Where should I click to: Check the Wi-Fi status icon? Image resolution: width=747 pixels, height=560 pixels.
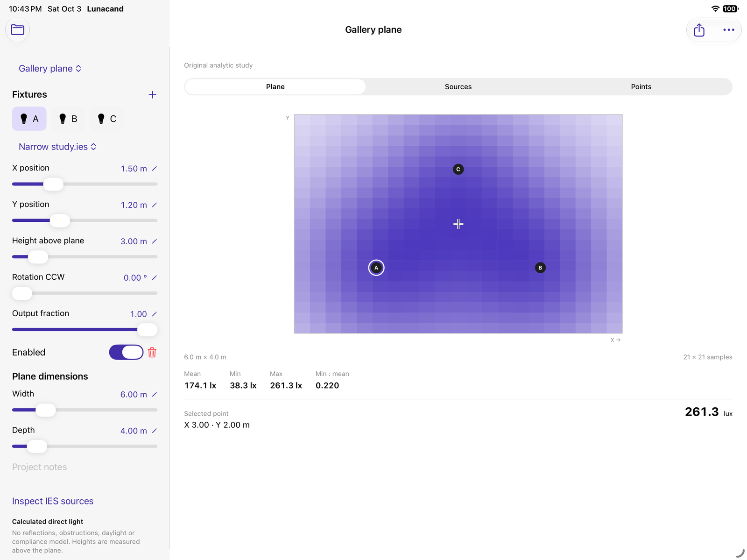tap(715, 9)
